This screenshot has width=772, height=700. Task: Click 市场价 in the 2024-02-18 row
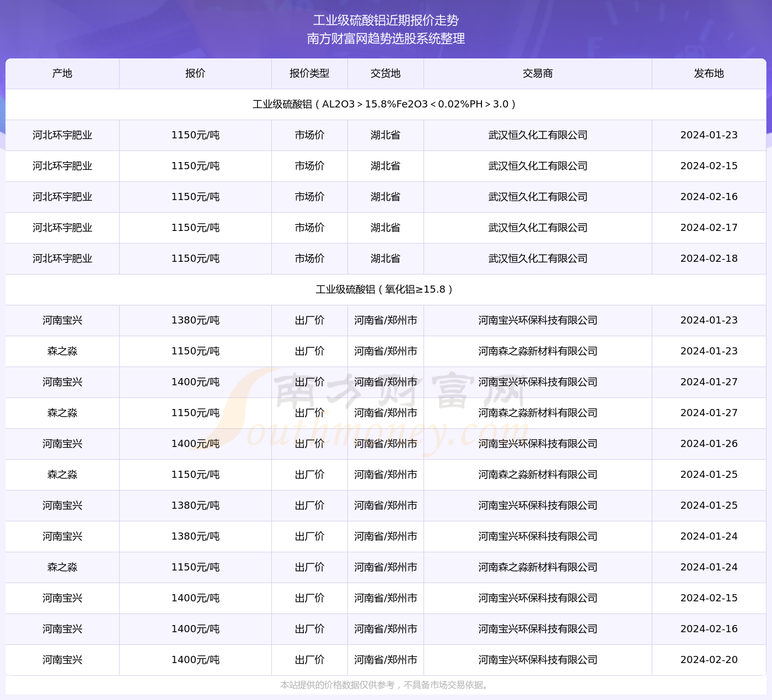309,259
